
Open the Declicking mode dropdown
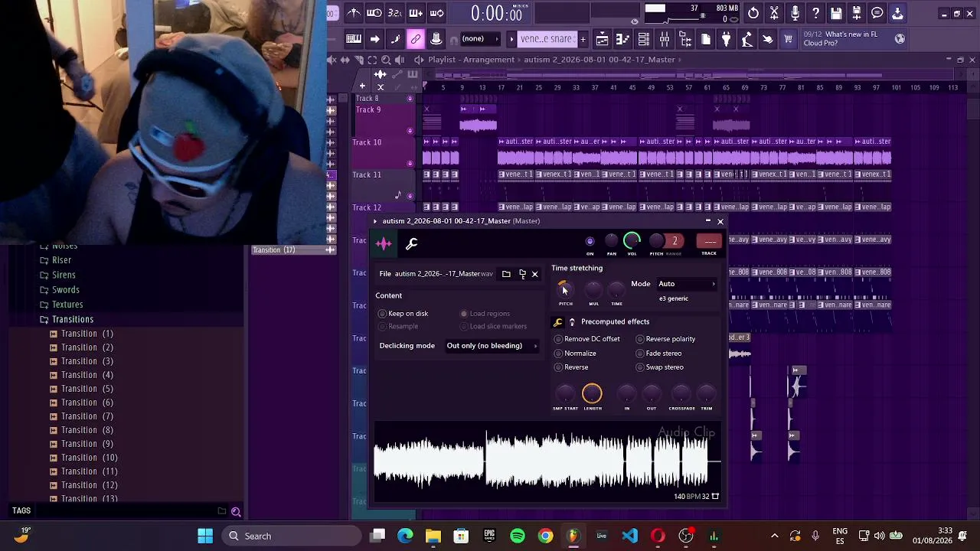point(492,346)
